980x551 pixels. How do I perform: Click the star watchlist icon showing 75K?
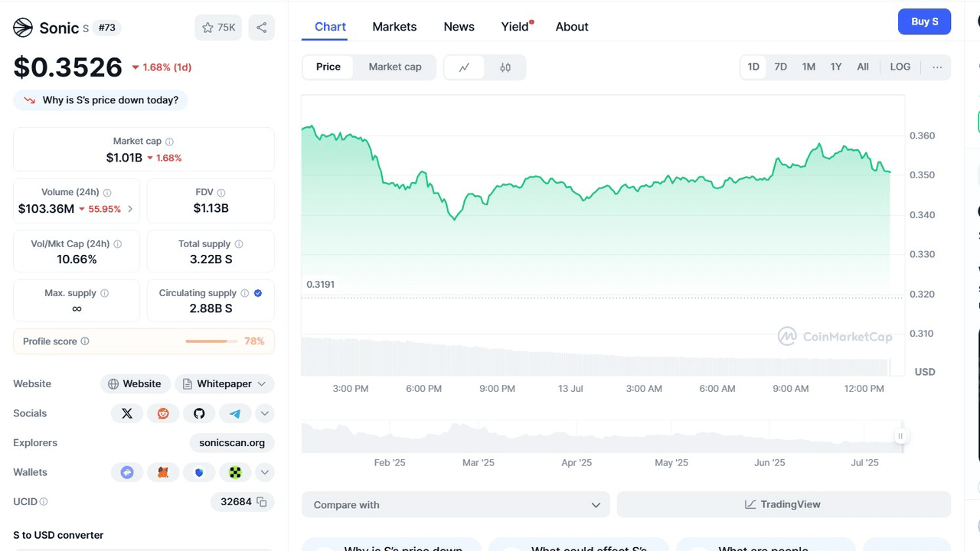click(218, 28)
